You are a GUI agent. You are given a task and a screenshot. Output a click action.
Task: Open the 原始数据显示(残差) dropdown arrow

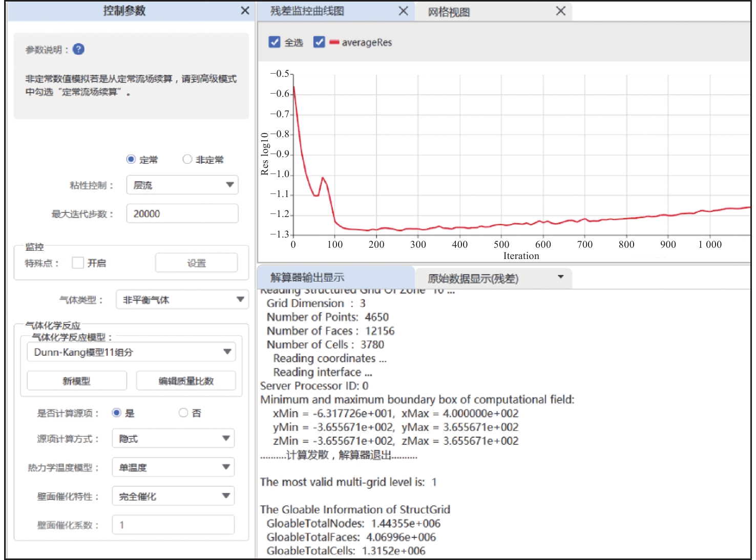(x=560, y=277)
